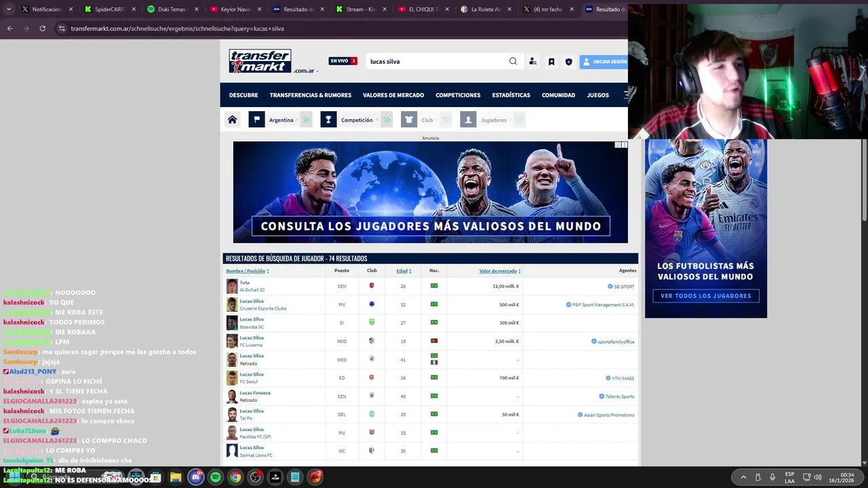The width and height of the screenshot is (868, 488).
Task: Click the Jugadores person icon
Action: pyautogui.click(x=468, y=120)
